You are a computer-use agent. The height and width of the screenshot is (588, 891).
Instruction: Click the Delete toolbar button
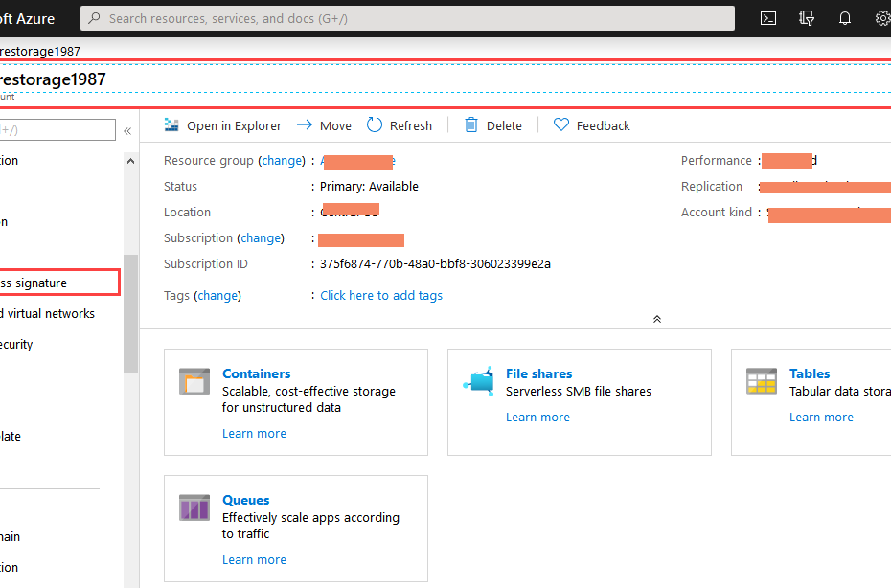(493, 125)
